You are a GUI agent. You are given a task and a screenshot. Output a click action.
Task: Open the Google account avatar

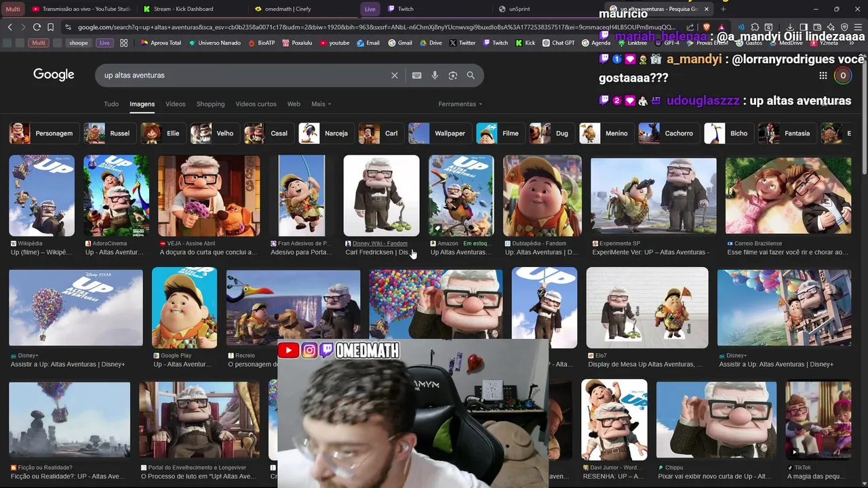pos(843,75)
